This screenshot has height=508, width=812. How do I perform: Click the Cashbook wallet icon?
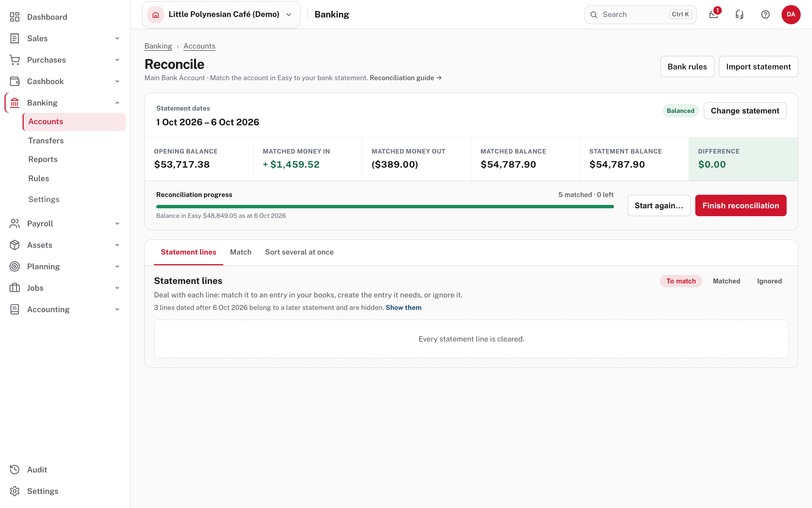14,81
